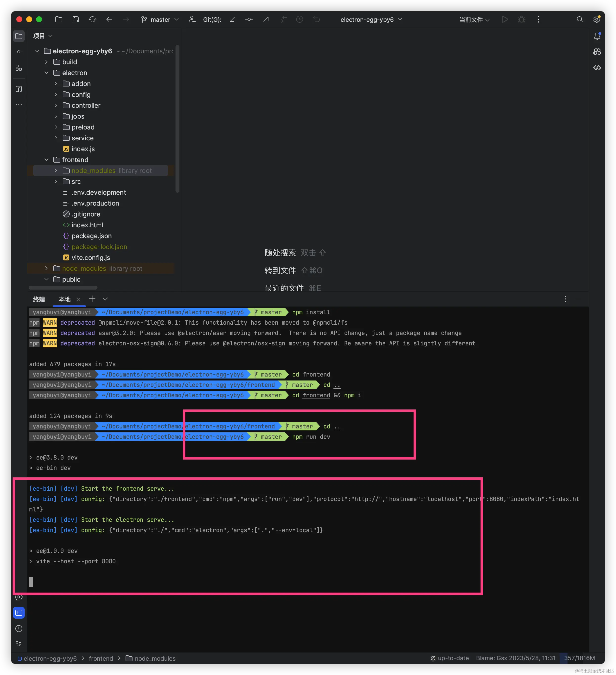Click the Save All toolbar icon
This screenshot has width=616, height=675.
tap(75, 20)
